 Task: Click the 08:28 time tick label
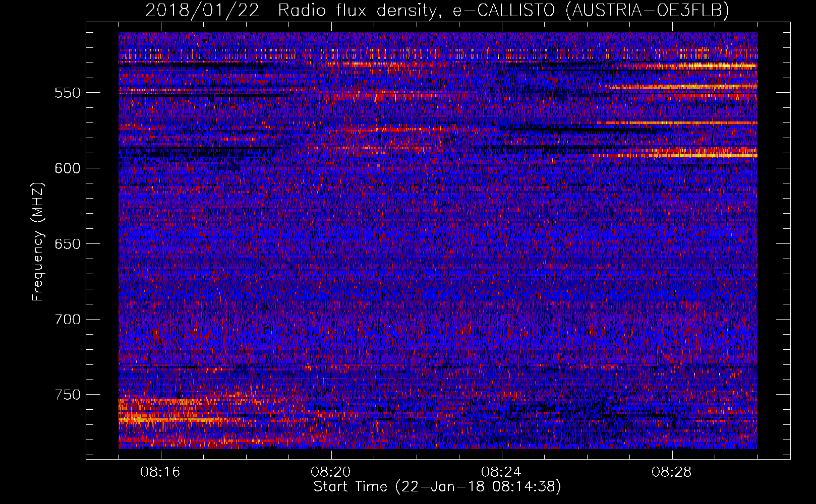(x=672, y=472)
